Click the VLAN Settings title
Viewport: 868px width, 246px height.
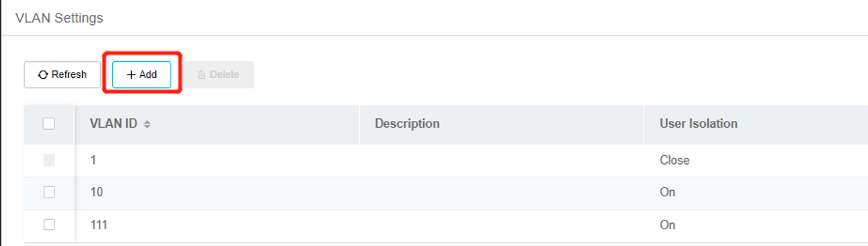tap(59, 18)
